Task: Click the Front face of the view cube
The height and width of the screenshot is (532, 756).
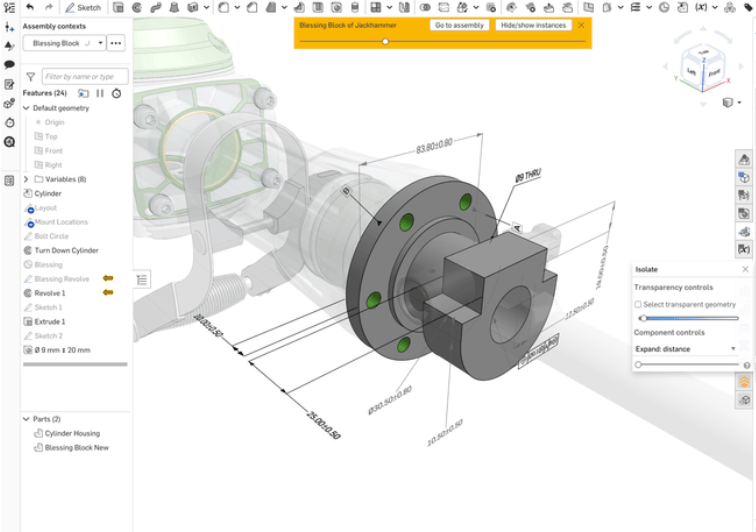Action: [714, 73]
